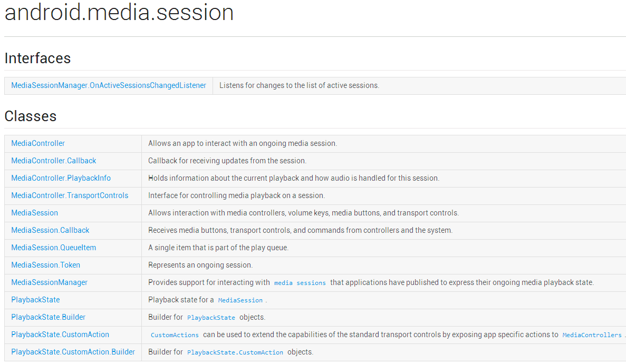The height and width of the screenshot is (364, 626).
Task: Go to the MediaController.Callback class page
Action: pyautogui.click(x=54, y=161)
